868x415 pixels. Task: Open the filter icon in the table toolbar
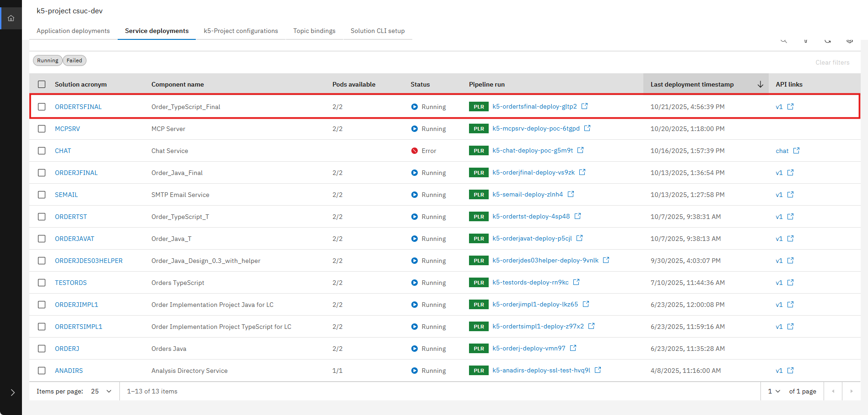click(x=806, y=40)
